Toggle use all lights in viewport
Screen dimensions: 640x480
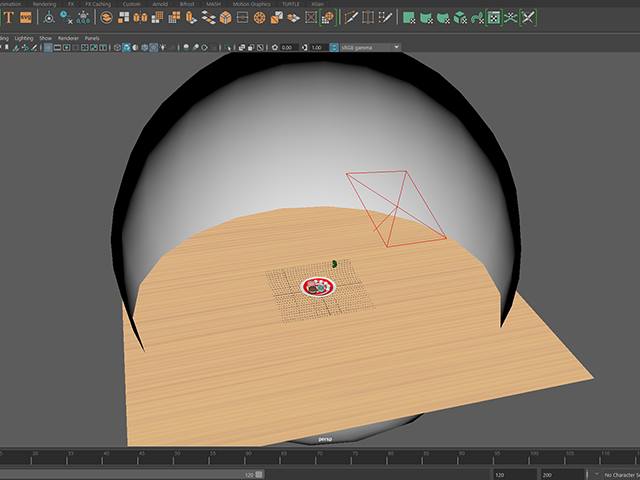point(162,48)
